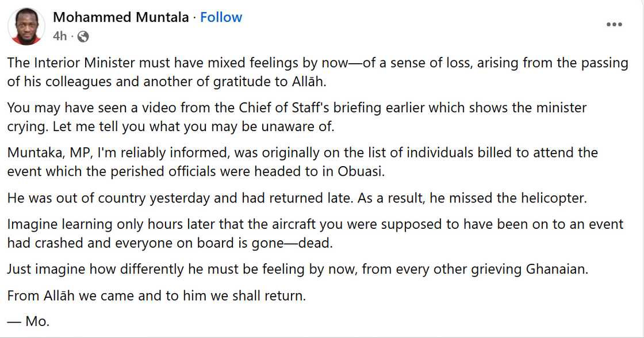Screen dimensions: 644x338
Task: Click the globe public audience icon
Action: tap(83, 37)
